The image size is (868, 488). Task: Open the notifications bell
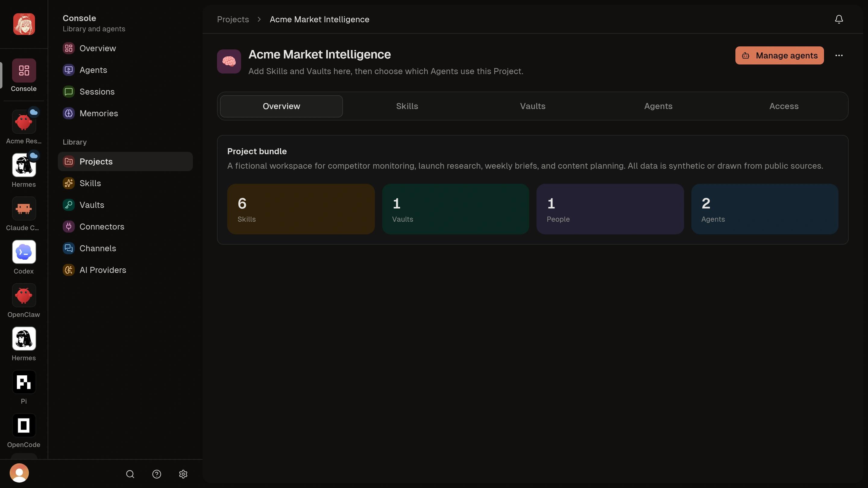pos(839,19)
